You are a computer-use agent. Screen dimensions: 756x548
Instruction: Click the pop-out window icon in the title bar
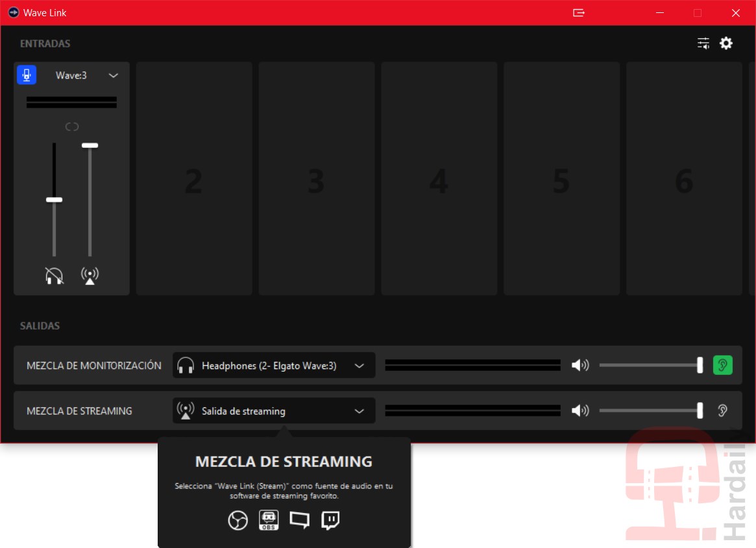[579, 13]
